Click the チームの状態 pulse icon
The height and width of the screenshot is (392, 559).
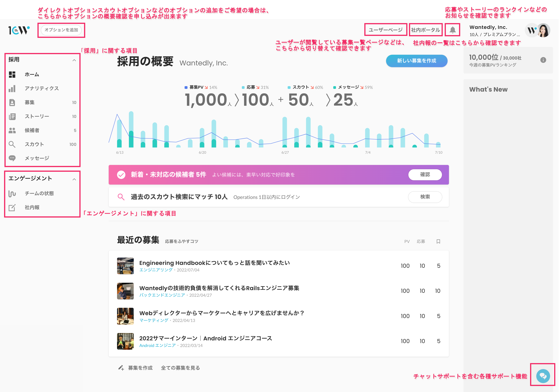pos(12,193)
